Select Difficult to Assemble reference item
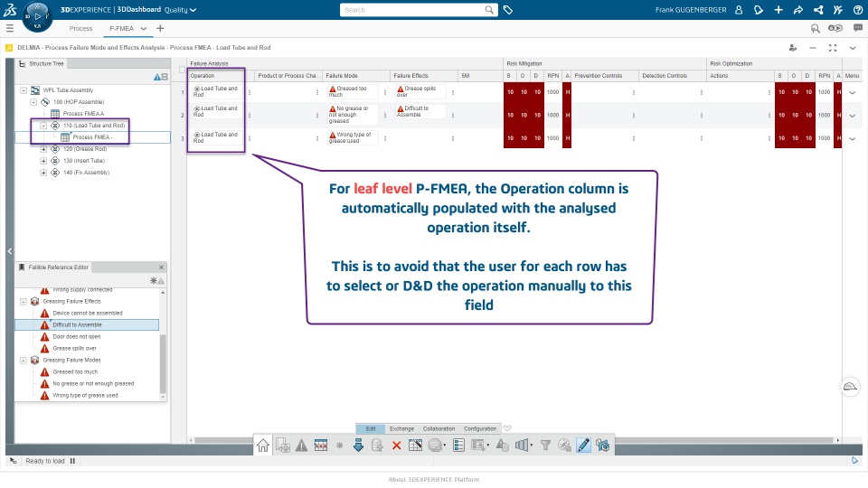 (87, 324)
